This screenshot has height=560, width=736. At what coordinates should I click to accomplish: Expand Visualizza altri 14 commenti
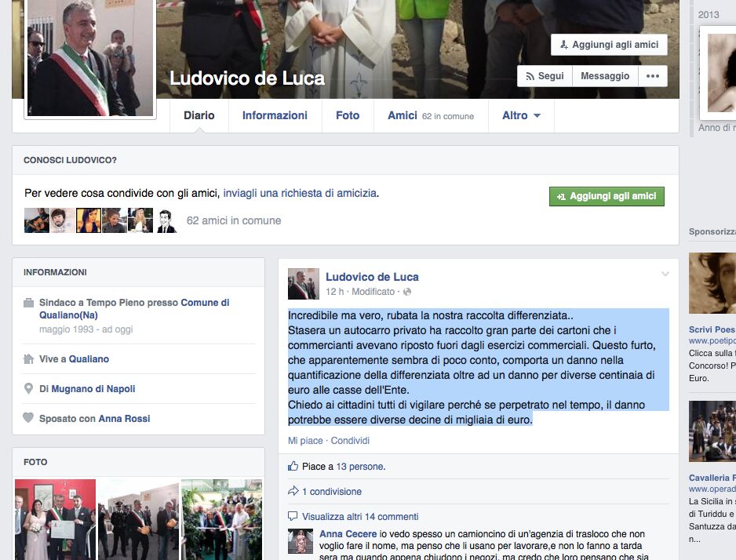pyautogui.click(x=360, y=516)
